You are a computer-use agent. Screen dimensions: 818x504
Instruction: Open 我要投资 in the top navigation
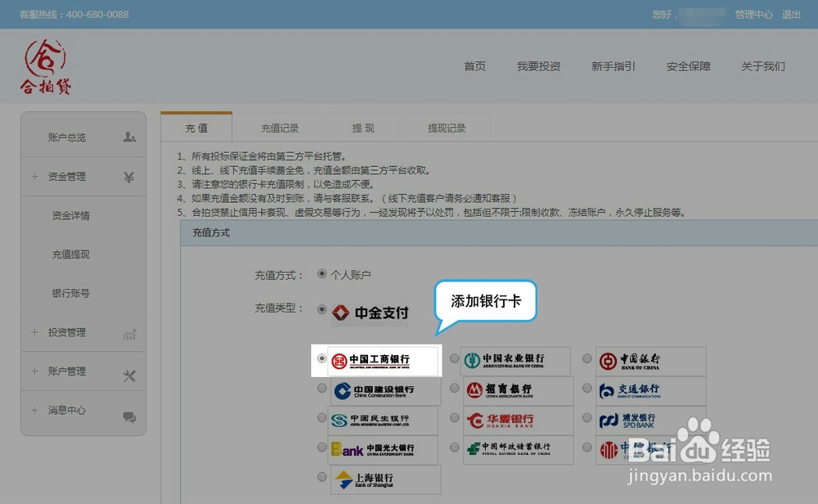538,66
